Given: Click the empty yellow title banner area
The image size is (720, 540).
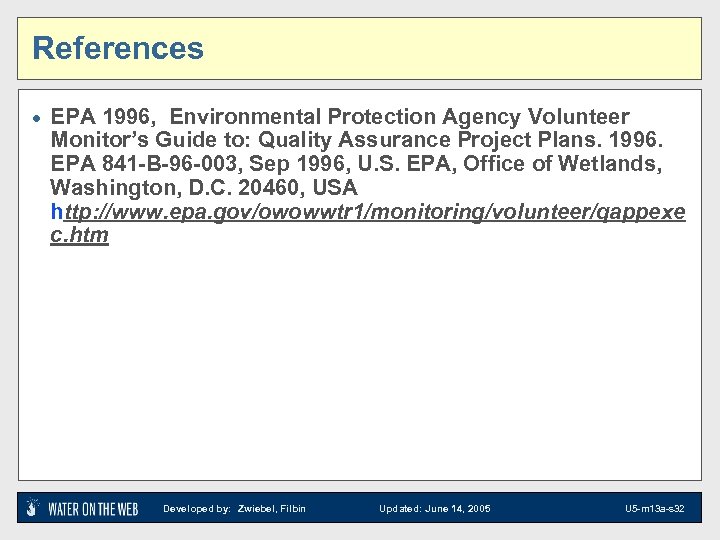Looking at the screenshot, I should pyautogui.click(x=450, y=48).
